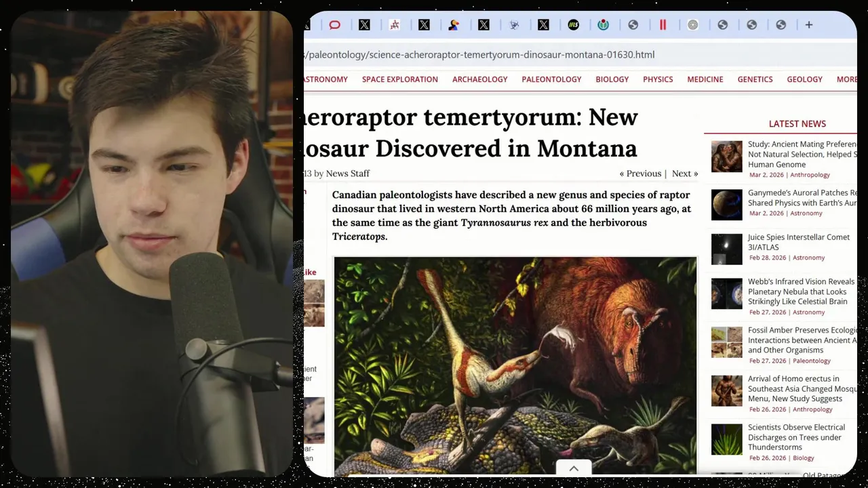
Task: Open the Medicine section
Action: tap(705, 79)
